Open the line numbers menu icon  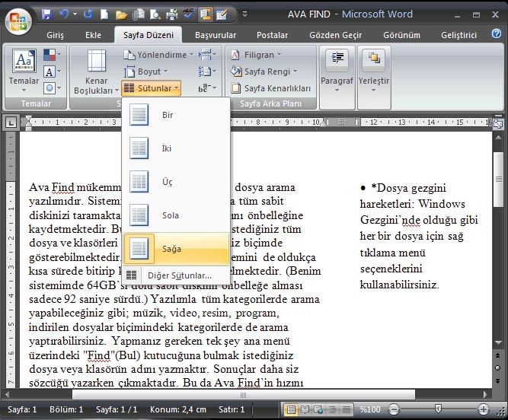click(x=207, y=72)
